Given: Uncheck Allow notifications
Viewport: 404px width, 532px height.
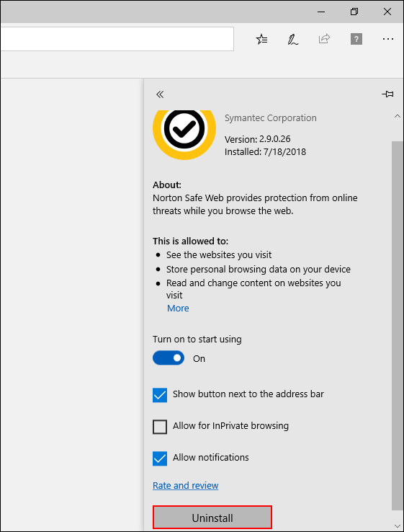Looking at the screenshot, I should [x=160, y=458].
